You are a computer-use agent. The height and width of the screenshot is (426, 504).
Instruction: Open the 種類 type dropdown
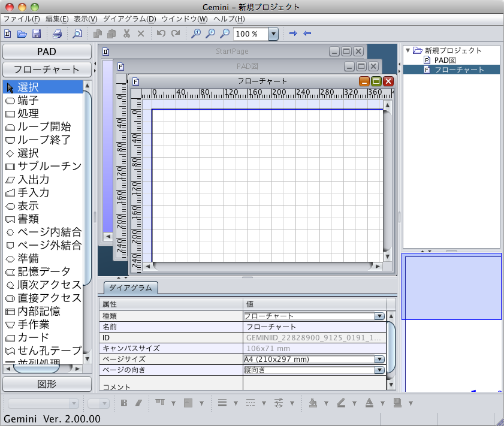[x=379, y=316]
